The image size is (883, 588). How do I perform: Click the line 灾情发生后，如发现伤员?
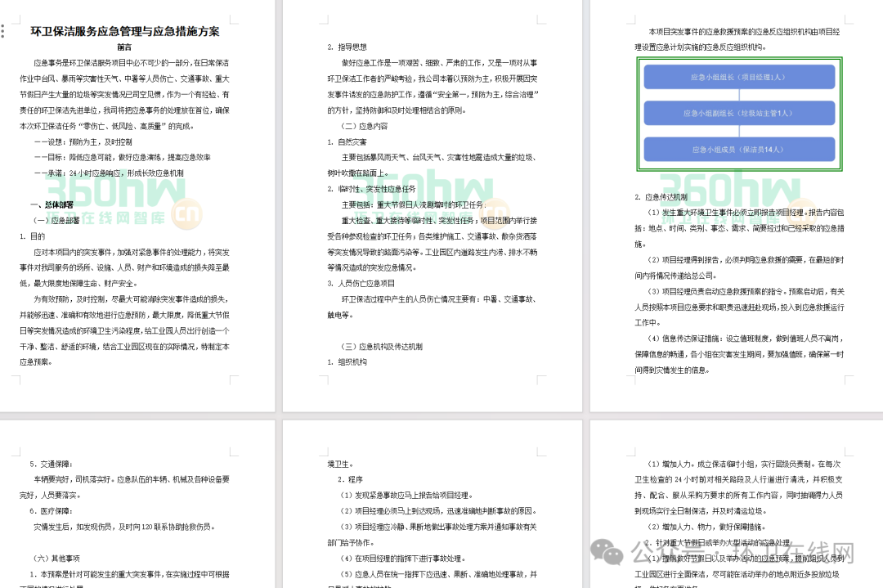pyautogui.click(x=124, y=527)
